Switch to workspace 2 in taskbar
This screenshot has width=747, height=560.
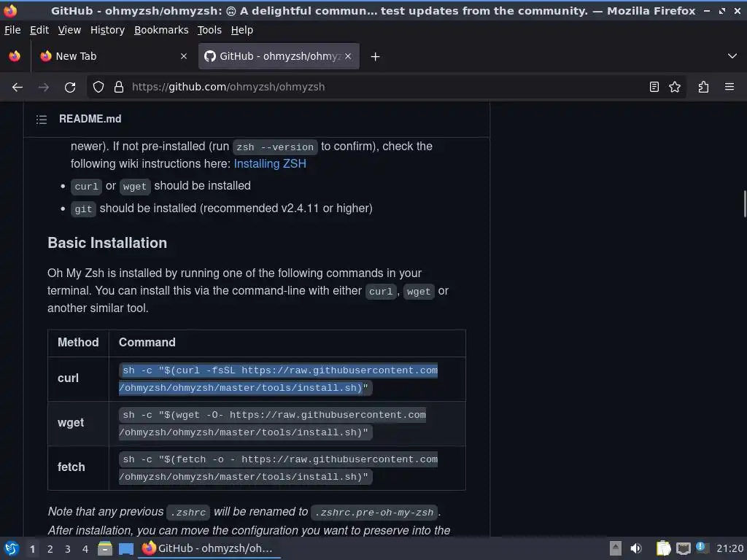[50, 549]
